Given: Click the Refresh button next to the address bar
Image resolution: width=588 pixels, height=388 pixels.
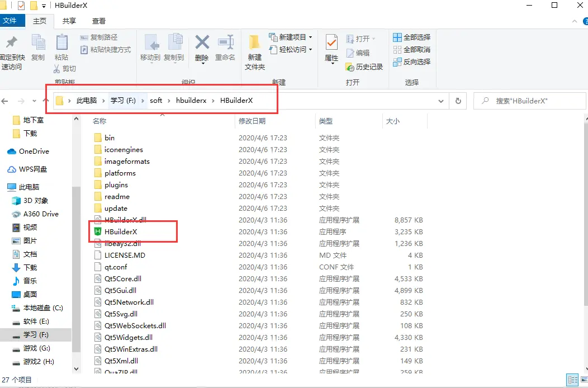Looking at the screenshot, I should click(458, 101).
